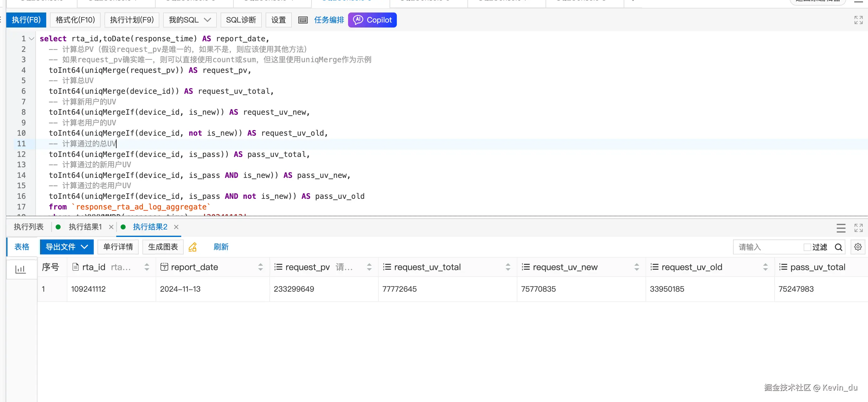Run the query with 执行(F8)

point(26,20)
